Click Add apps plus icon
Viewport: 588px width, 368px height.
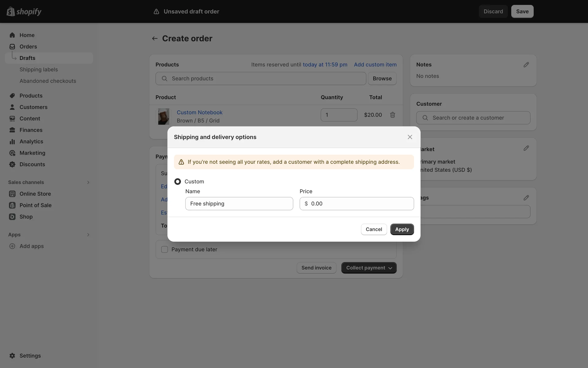click(12, 246)
